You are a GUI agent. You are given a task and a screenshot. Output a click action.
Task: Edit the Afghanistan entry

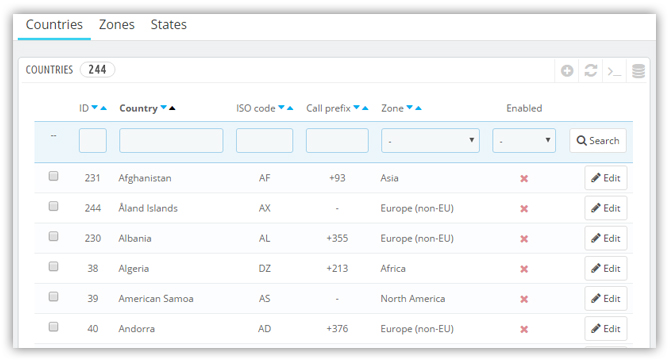[x=605, y=178]
